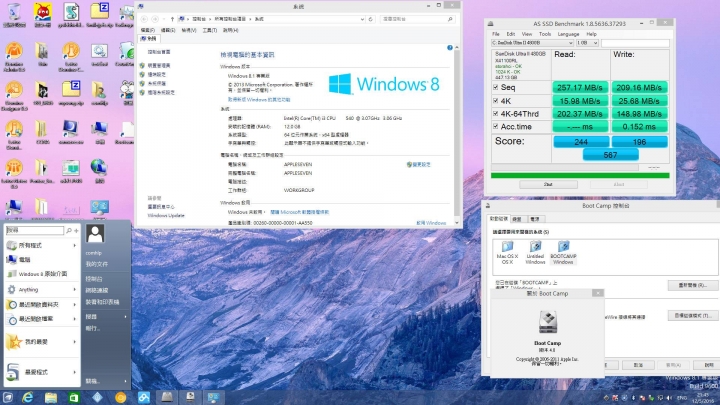The width and height of the screenshot is (720, 405).
Task: Launch the green Store app on taskbar
Action: coord(73,397)
